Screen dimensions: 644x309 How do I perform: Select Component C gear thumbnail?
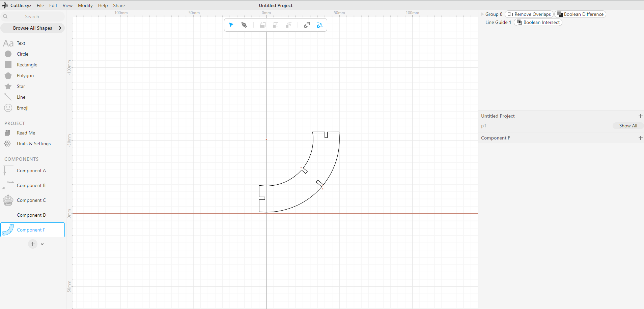pyautogui.click(x=8, y=200)
